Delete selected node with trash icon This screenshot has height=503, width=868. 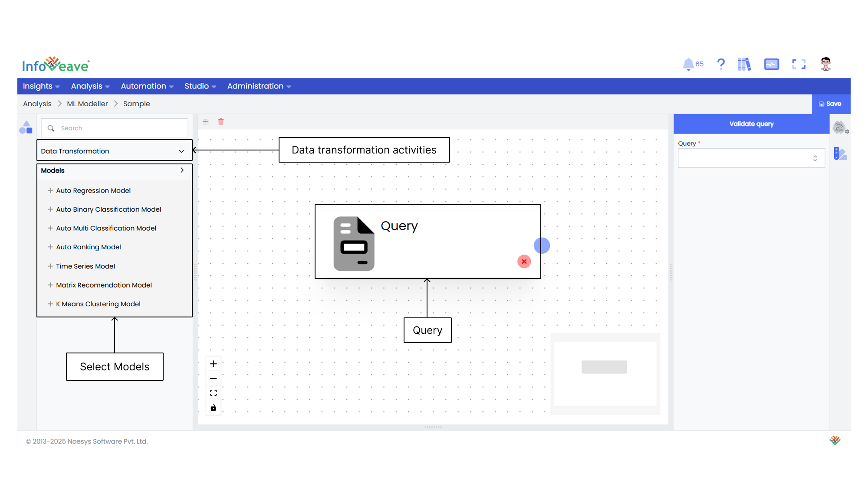point(221,122)
